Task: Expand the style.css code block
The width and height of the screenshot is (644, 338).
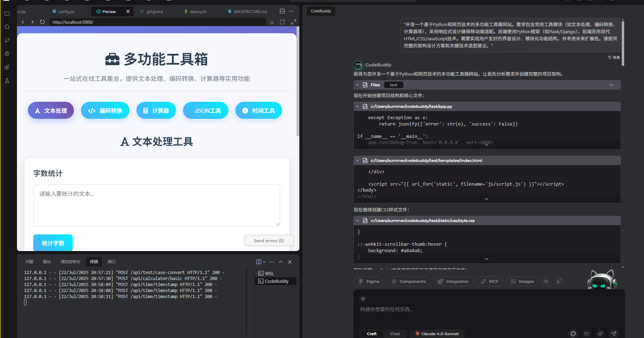Action: point(486,259)
